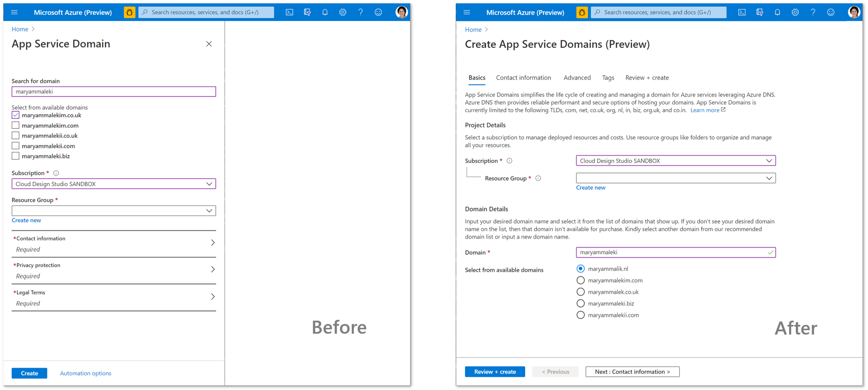The image size is (868, 390).
Task: Select maryammalekii.com radio option in After window
Action: [x=580, y=315]
